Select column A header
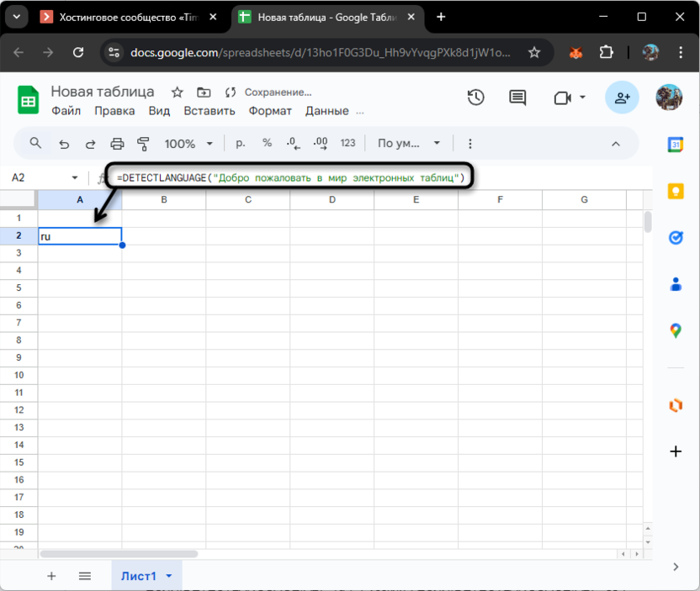Screen dimensions: 700x591 click(x=80, y=199)
